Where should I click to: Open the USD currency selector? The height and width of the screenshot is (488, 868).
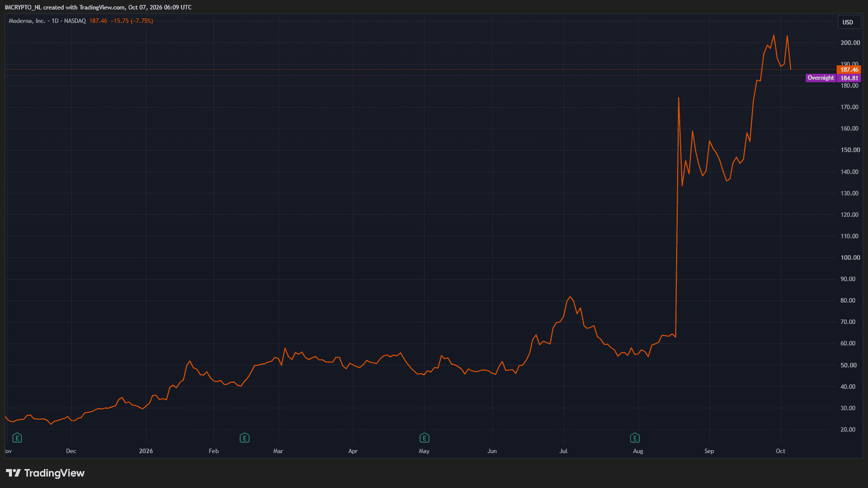(848, 22)
